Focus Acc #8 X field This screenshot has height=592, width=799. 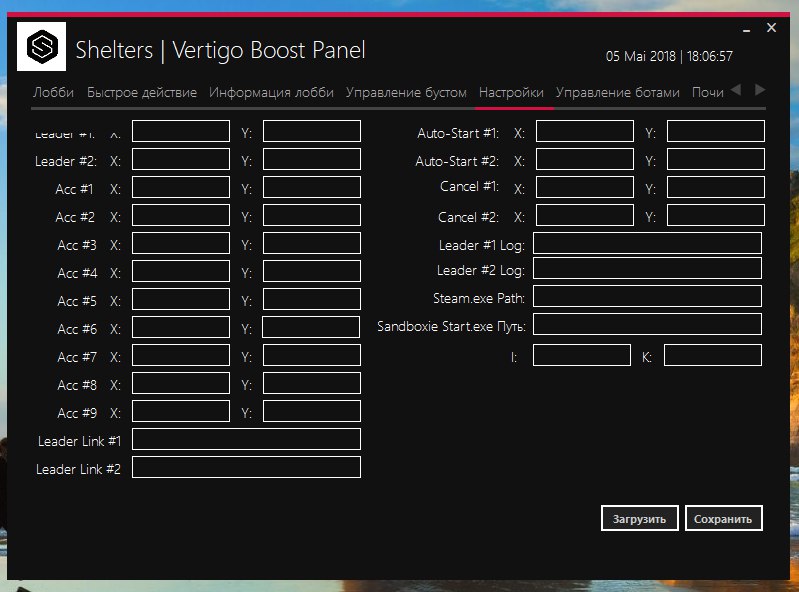click(181, 384)
